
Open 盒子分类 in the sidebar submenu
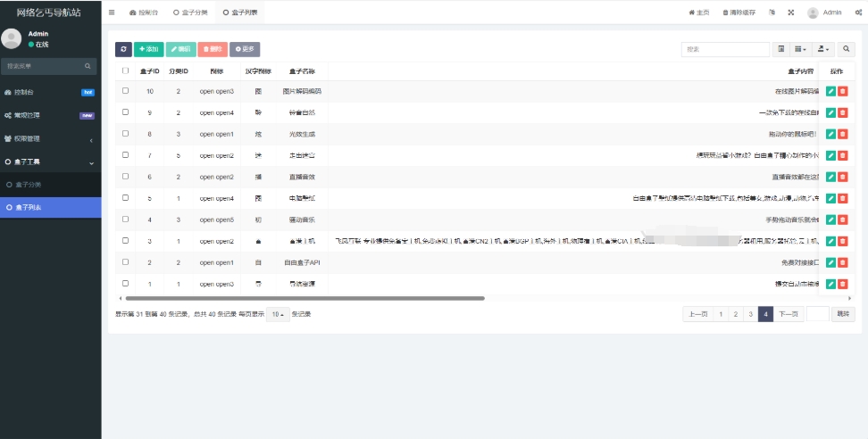[x=50, y=185]
